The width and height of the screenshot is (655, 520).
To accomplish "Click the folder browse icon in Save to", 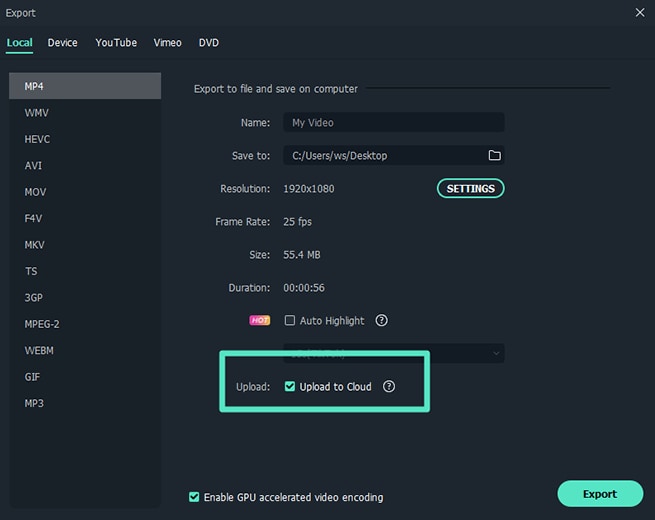I will tap(494, 156).
